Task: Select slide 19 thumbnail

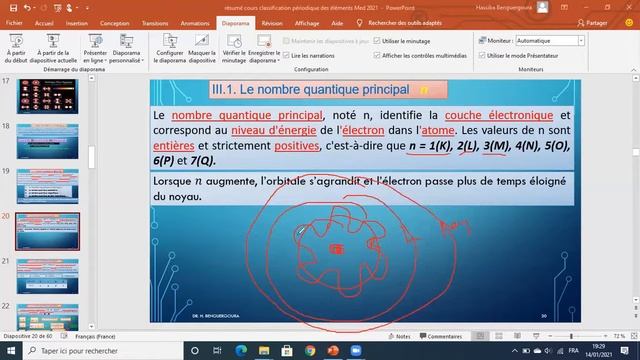Action: click(47, 186)
